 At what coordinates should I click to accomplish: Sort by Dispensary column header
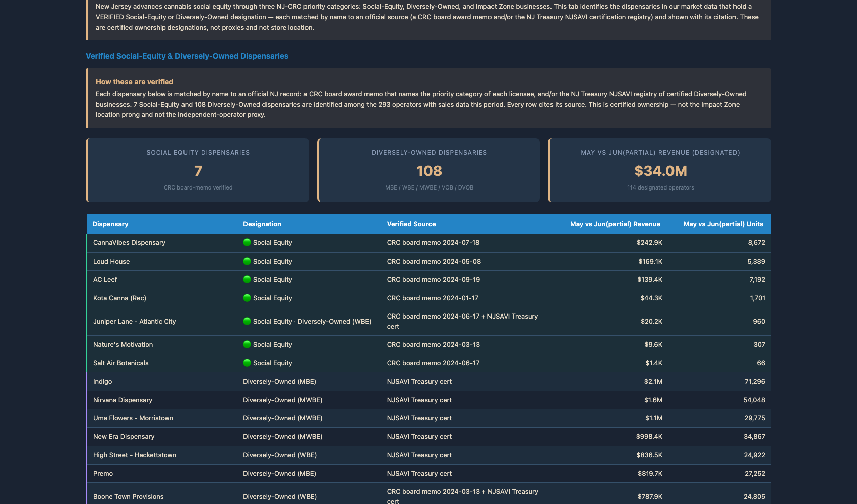tap(110, 224)
